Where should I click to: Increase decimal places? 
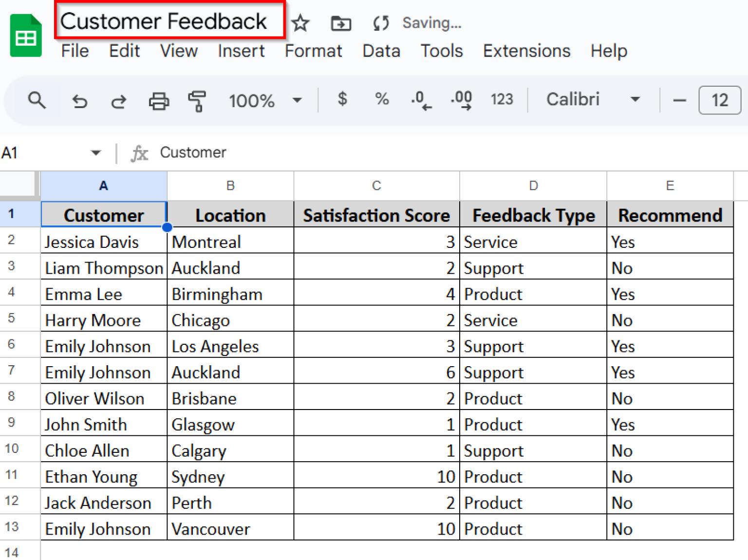click(460, 100)
